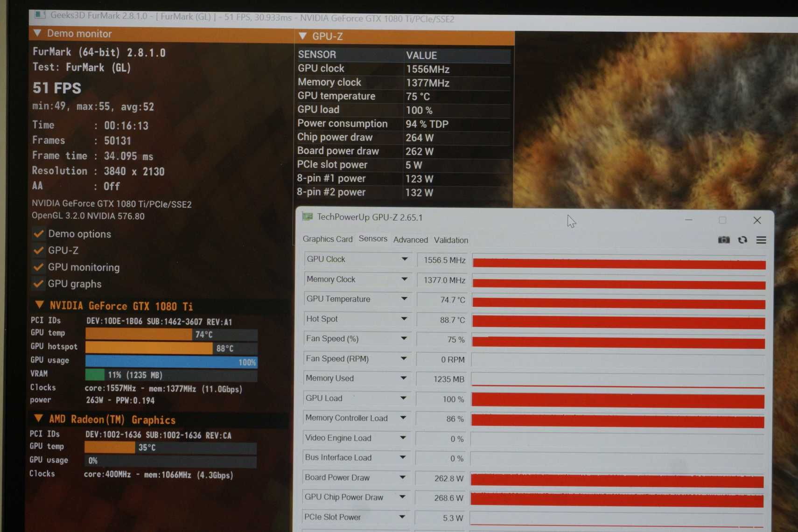Click the GPU-Z screenshot camera icon
Image resolution: width=798 pixels, height=532 pixels.
[x=723, y=240]
